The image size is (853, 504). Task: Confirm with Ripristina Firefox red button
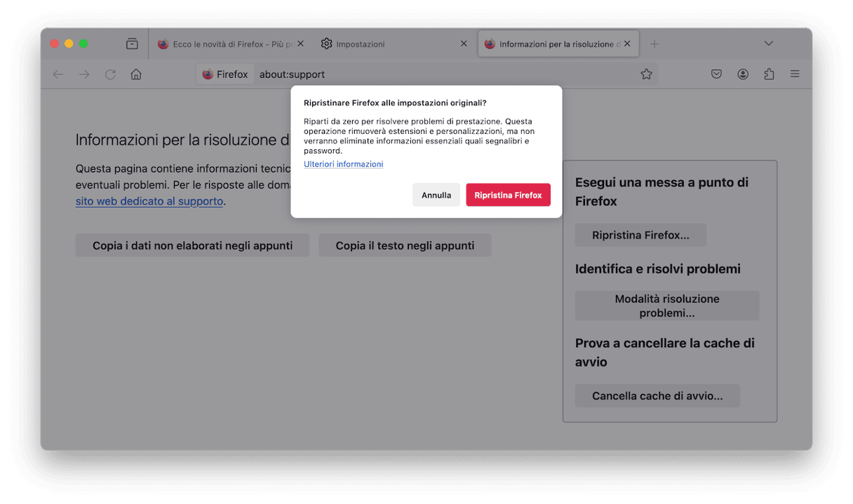pos(508,195)
